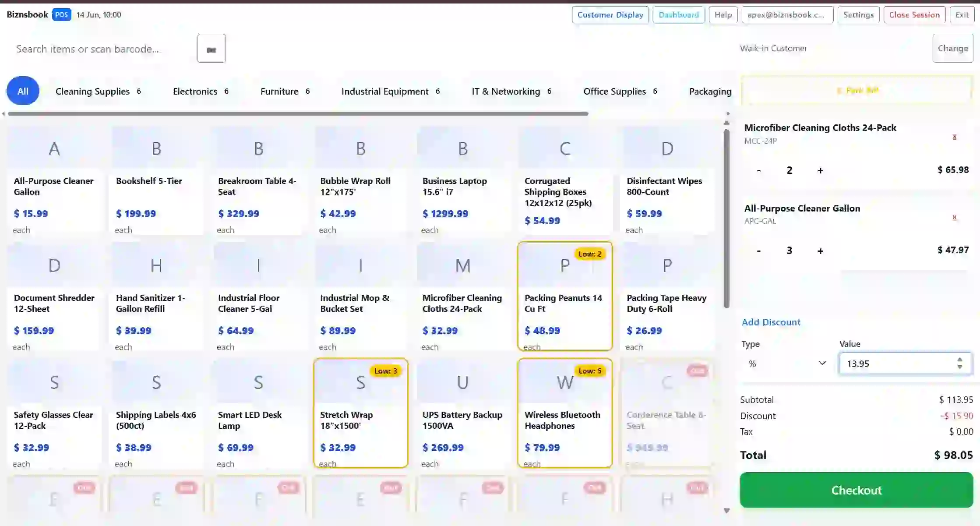Change the Walk-in Customer
Image resolution: width=980 pixels, height=526 pixels.
(x=953, y=48)
